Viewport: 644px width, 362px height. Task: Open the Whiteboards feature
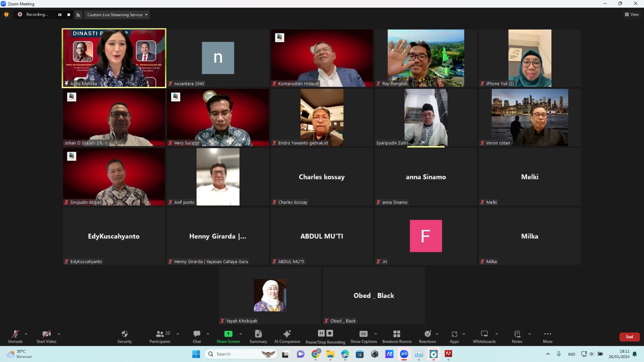(484, 336)
